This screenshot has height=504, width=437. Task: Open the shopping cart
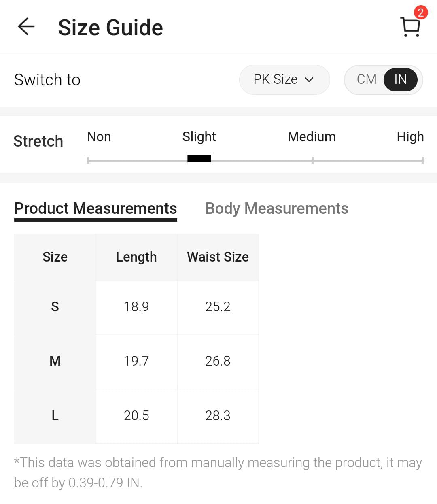click(410, 28)
